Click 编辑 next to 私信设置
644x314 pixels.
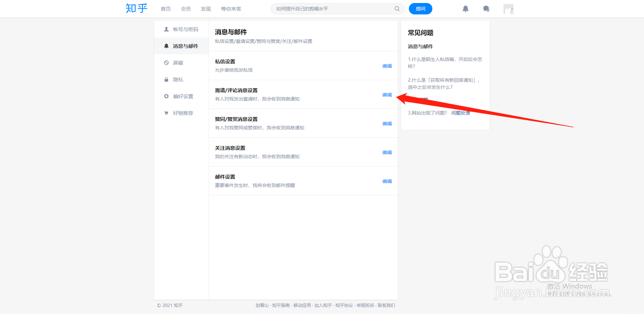387,66
